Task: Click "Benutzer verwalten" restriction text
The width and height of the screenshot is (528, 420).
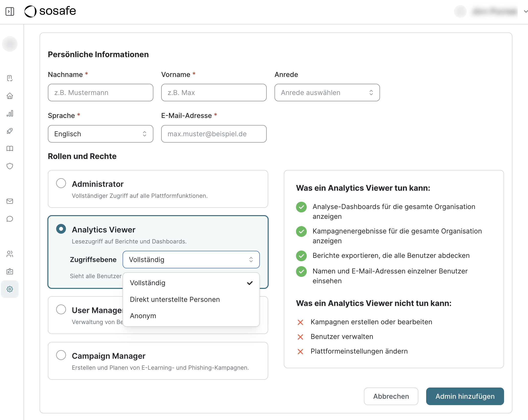Action: (x=342, y=337)
